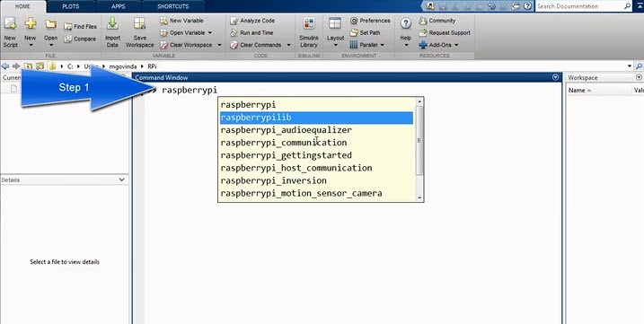This screenshot has height=324, width=644.
Task: Click the search magnifier icon in Search Documentation
Action: pyautogui.click(x=627, y=6)
